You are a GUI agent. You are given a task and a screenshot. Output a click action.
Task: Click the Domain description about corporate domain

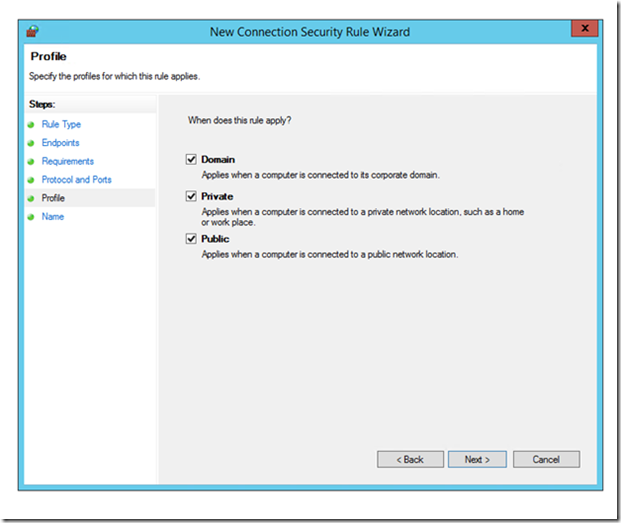click(320, 175)
